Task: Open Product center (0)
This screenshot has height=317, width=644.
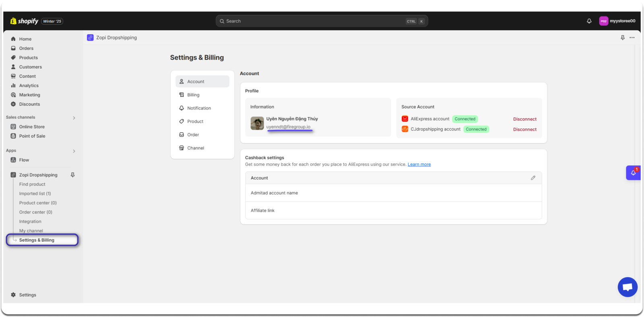Action: coord(38,203)
